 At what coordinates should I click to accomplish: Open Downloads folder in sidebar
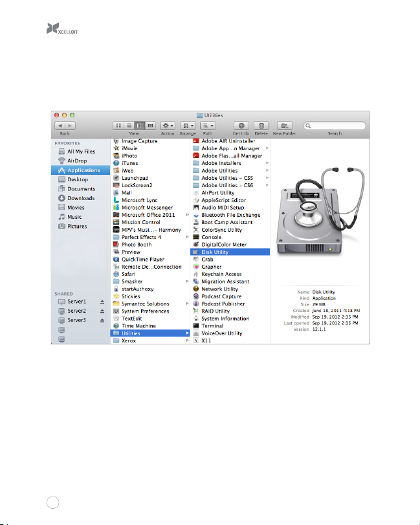81,199
